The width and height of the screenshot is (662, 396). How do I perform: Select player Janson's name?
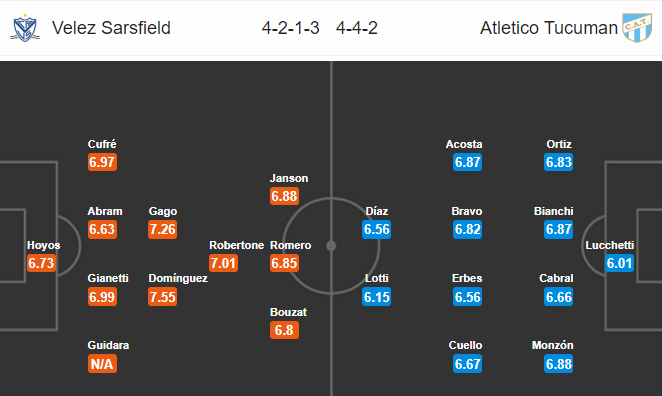coord(289,178)
